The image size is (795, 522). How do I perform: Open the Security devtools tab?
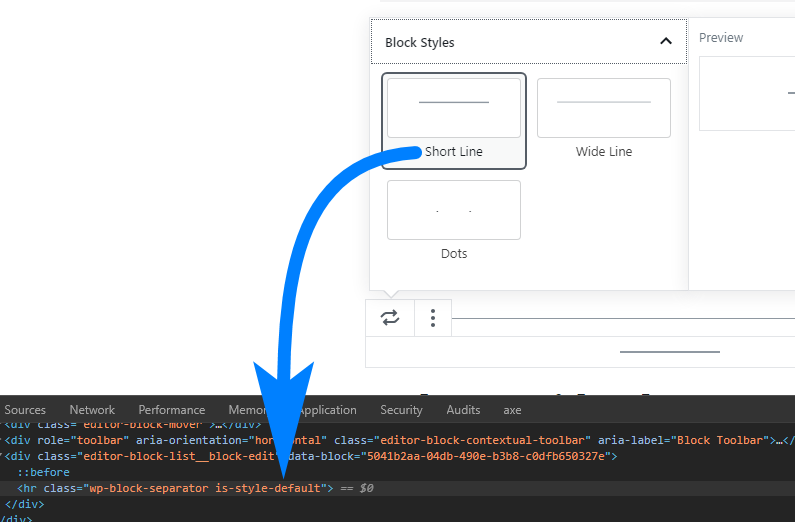(x=401, y=409)
